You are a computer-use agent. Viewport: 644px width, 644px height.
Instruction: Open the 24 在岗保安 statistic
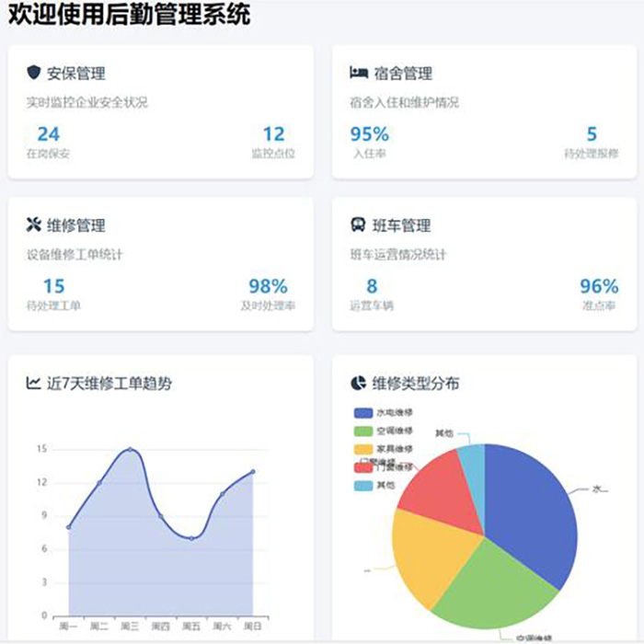(x=48, y=134)
